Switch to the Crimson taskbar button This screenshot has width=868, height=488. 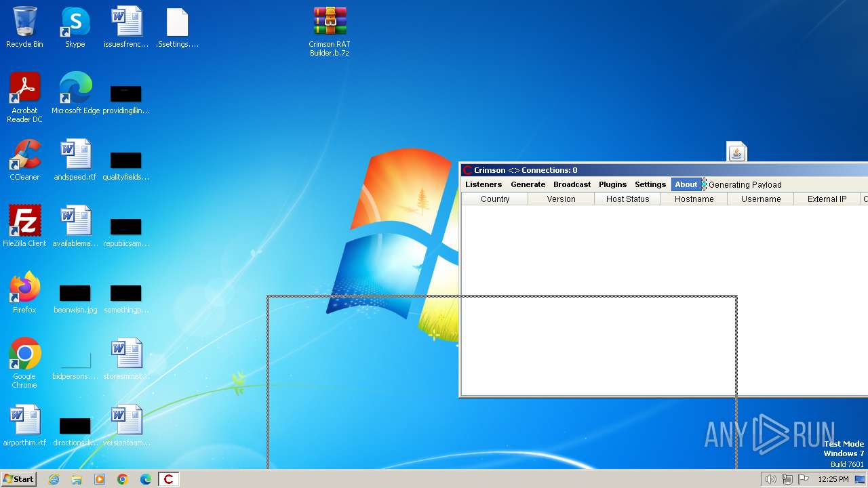[169, 479]
